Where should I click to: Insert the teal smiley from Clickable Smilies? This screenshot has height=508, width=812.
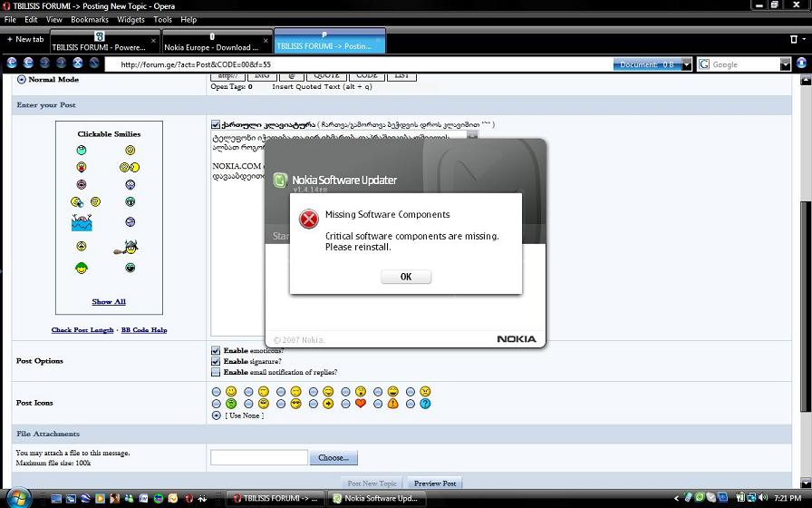82,151
